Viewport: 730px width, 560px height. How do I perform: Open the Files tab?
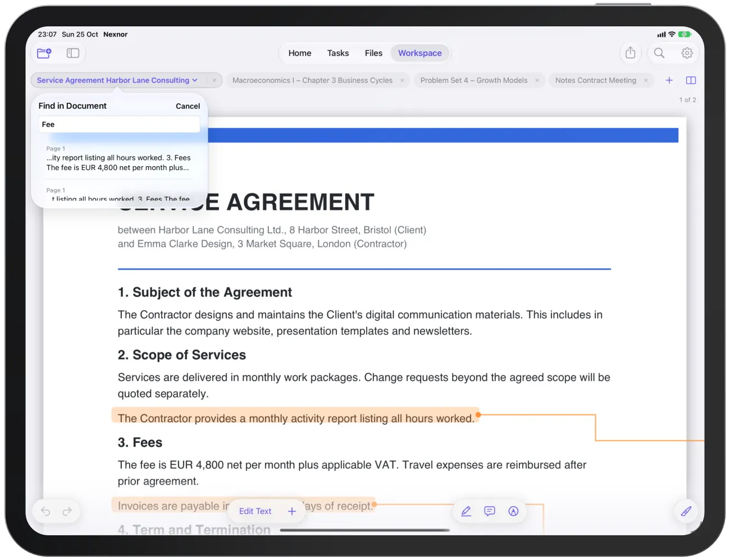[373, 53]
